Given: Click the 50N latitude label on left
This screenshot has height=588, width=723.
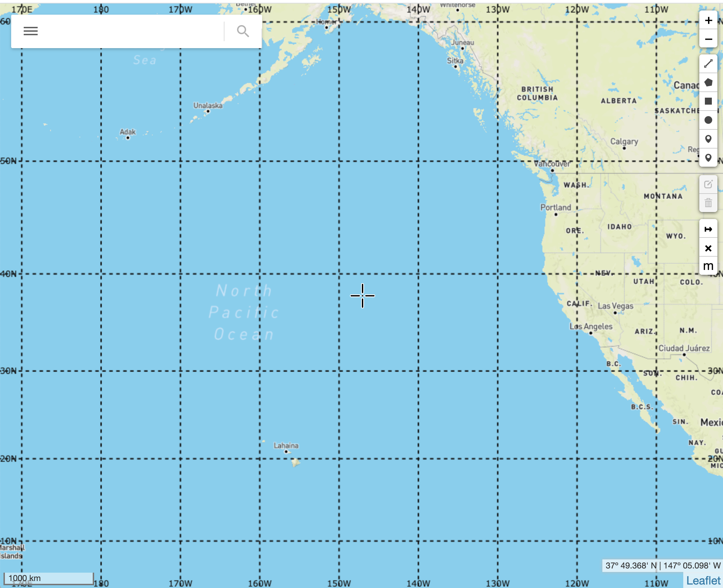Looking at the screenshot, I should [9, 161].
